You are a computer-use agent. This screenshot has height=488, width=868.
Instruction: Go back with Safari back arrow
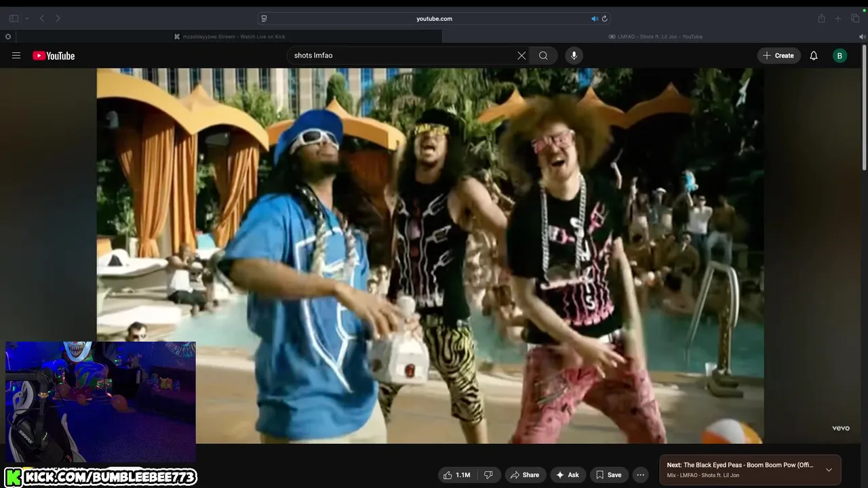tap(42, 18)
